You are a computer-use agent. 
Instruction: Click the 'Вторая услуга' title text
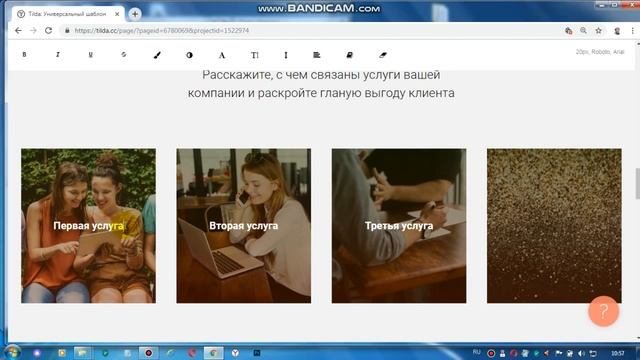click(244, 226)
